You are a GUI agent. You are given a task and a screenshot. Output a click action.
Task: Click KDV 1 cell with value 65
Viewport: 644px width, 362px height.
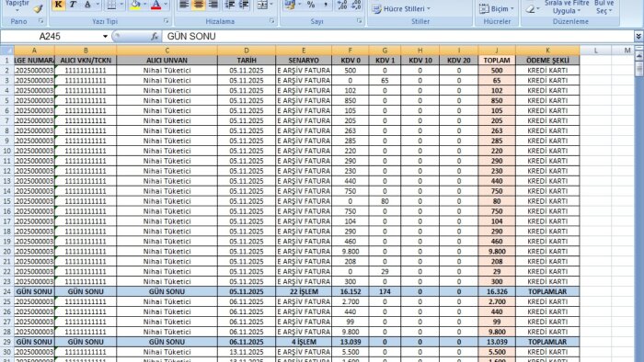point(385,80)
